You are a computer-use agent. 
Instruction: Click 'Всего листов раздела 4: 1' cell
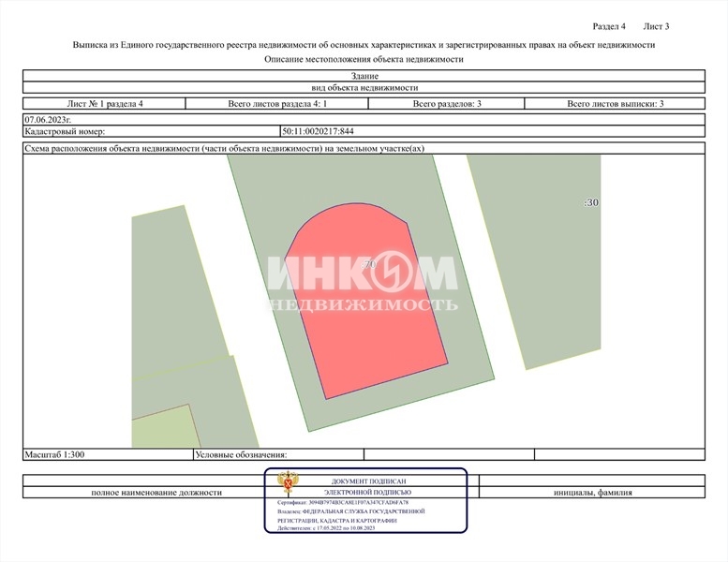click(277, 103)
